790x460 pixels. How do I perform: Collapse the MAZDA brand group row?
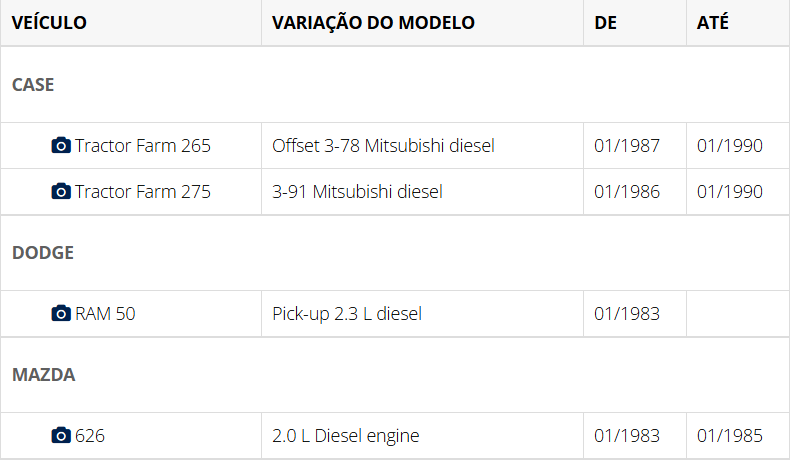click(x=44, y=375)
